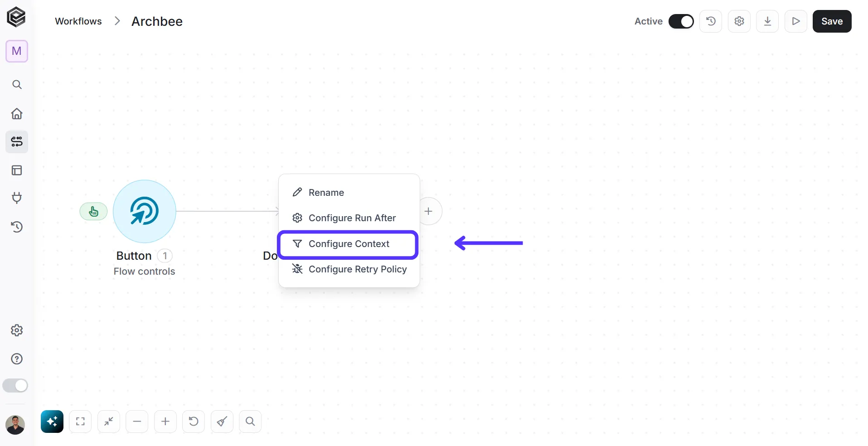
Task: Open the AI assistant sparkle button
Action: click(52, 422)
